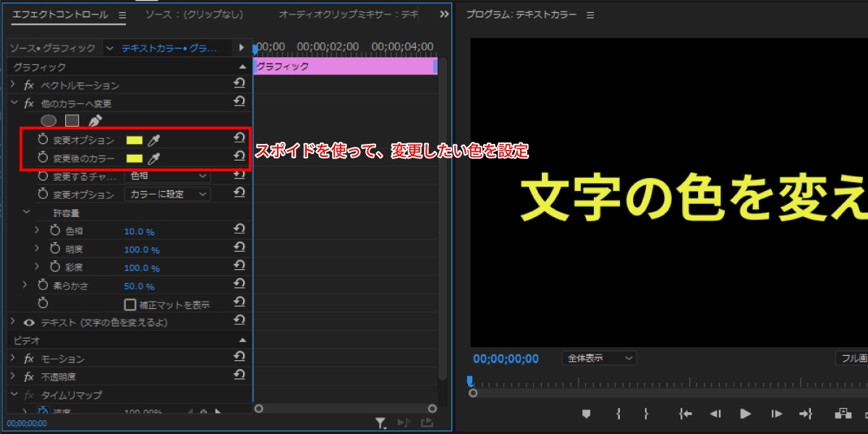Image resolution: width=868 pixels, height=434 pixels.
Task: Reset the 明度 tolerance value
Action: [x=239, y=248]
